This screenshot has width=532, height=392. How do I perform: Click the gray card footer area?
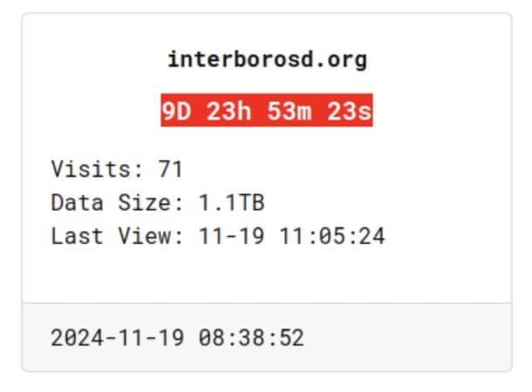(267, 337)
